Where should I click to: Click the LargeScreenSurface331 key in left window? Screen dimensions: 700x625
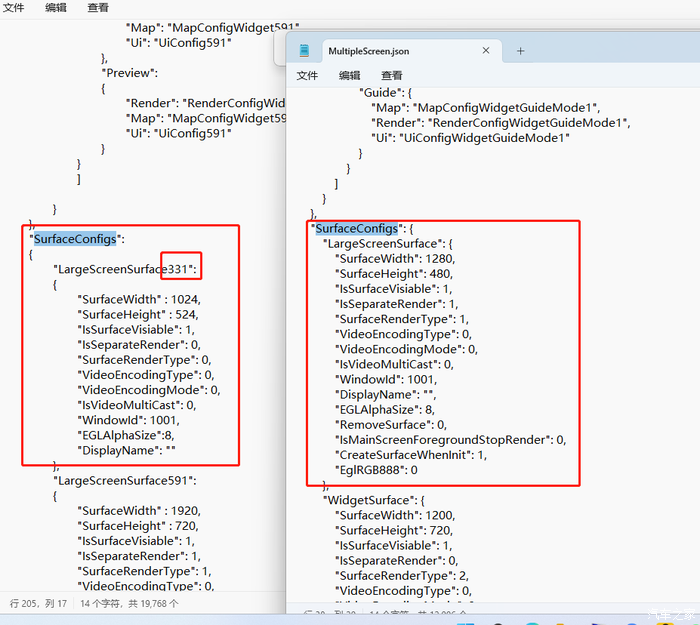(127, 269)
